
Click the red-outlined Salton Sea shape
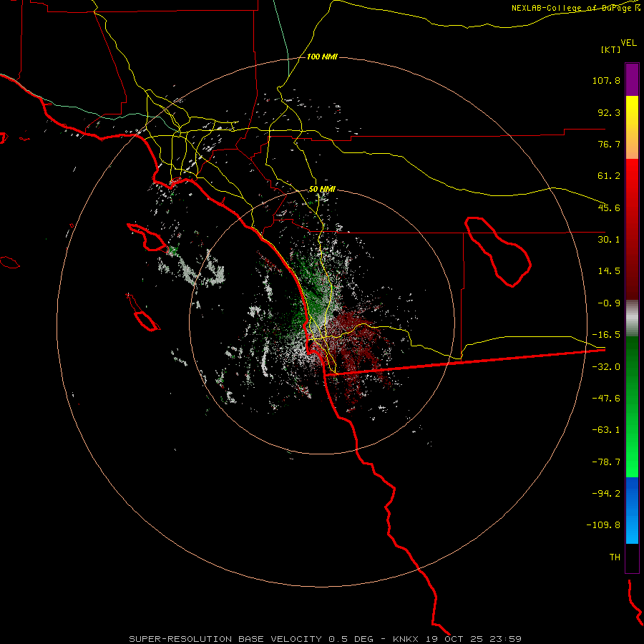[498, 252]
